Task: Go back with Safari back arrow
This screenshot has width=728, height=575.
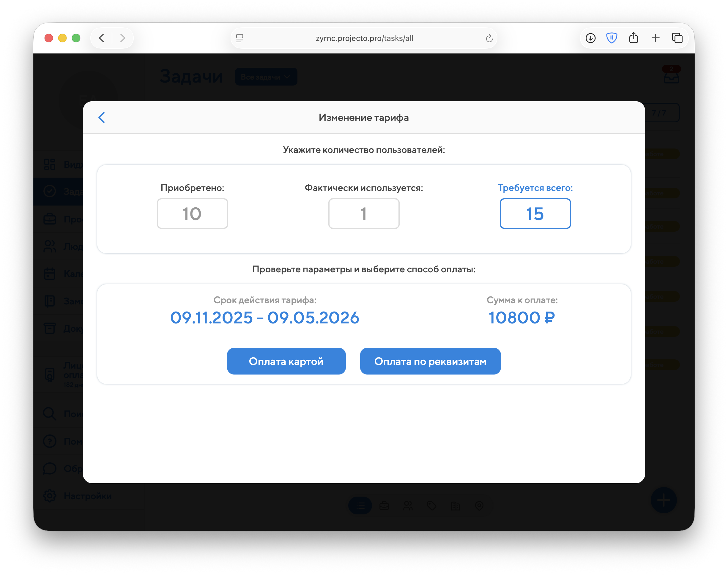Action: point(102,38)
